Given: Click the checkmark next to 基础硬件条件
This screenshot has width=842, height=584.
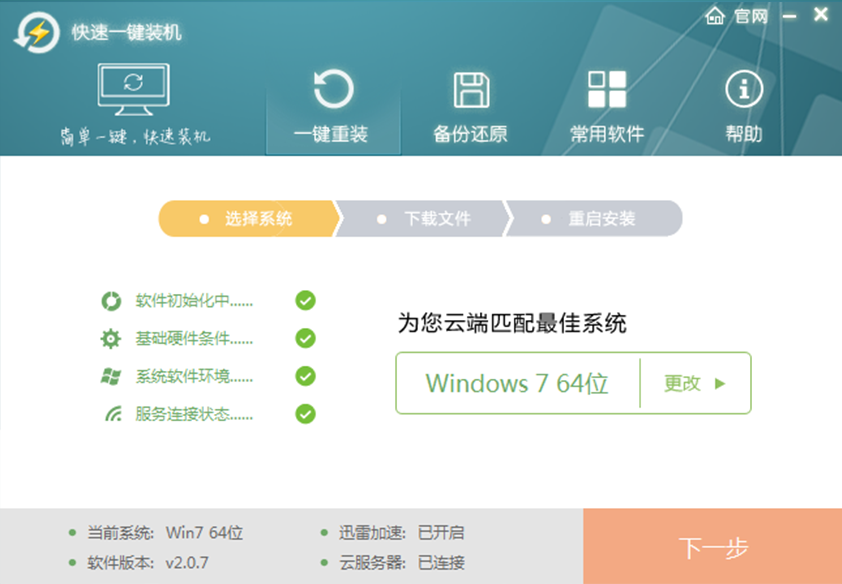Looking at the screenshot, I should (306, 338).
